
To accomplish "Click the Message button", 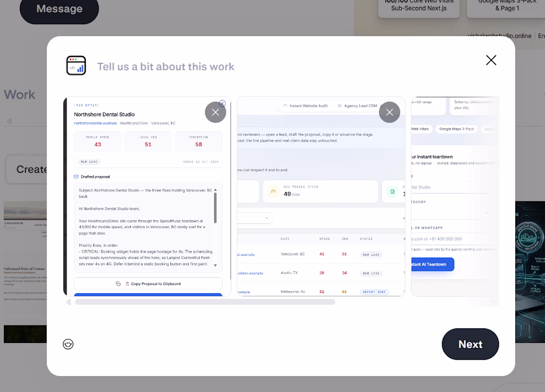I will [x=59, y=9].
